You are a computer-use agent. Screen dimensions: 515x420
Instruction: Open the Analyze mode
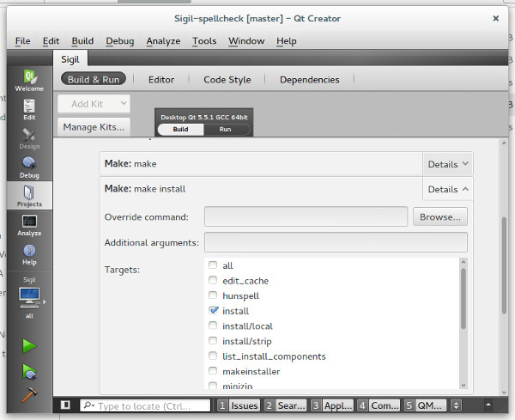click(x=29, y=225)
